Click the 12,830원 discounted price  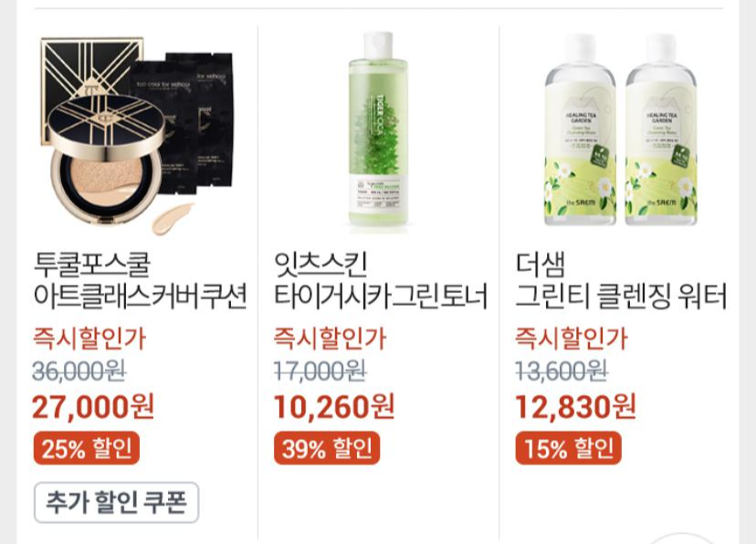(576, 407)
